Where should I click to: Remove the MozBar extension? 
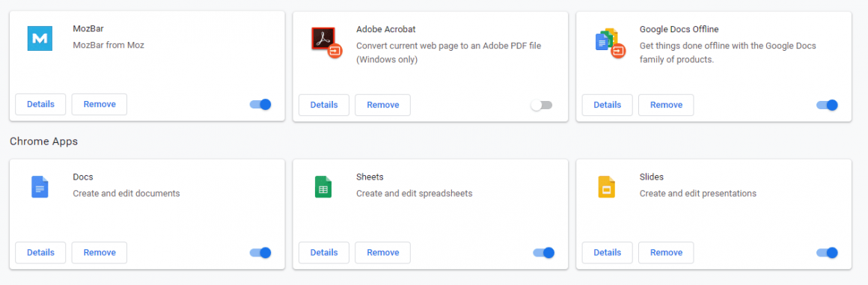[100, 104]
